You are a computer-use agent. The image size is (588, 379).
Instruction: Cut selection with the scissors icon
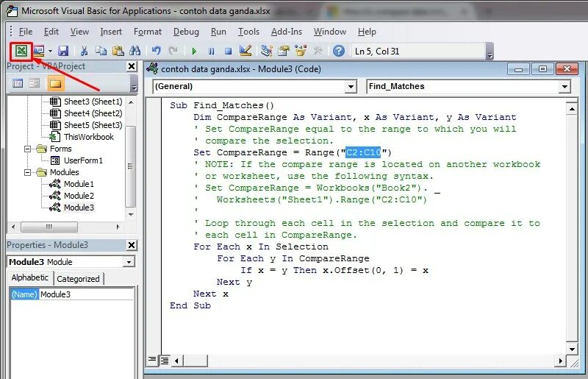pos(84,51)
